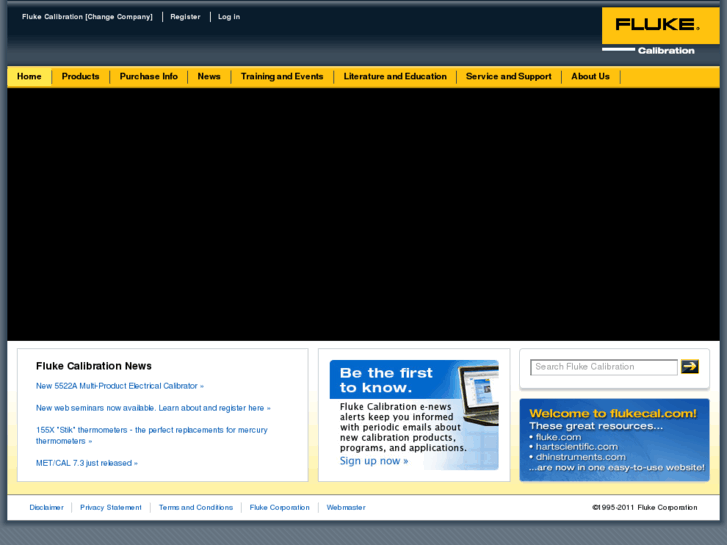Screen dimensions: 727x545
Task: Select Training and Events menu
Action: (282, 77)
